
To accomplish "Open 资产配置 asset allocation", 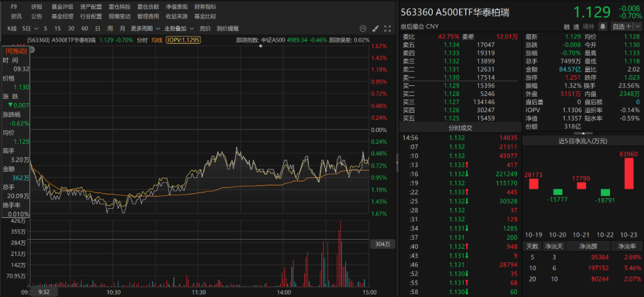I will 91,7.
